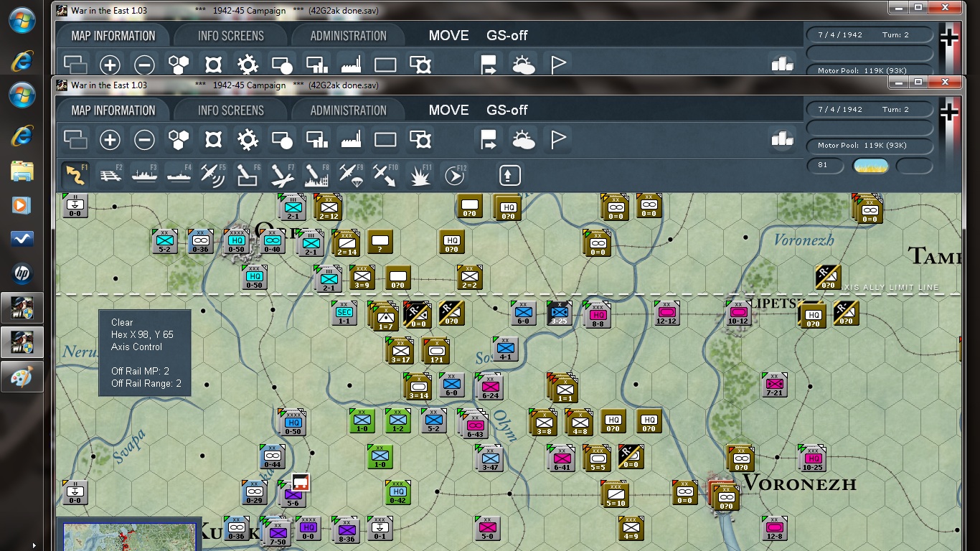Image resolution: width=980 pixels, height=551 pixels.
Task: Click the factory icon in the back window
Action: [x=351, y=65]
